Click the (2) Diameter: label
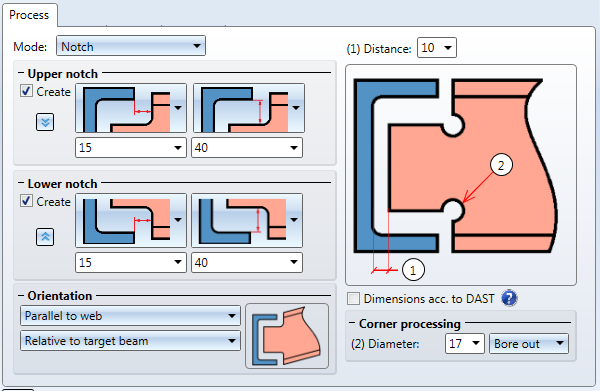This screenshot has height=391, width=600. coord(385,344)
